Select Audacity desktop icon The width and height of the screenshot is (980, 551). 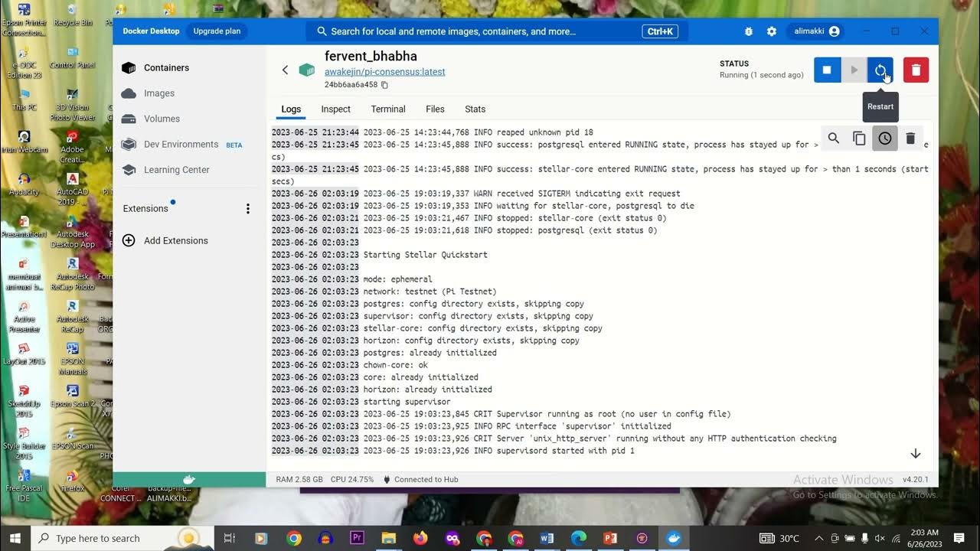(x=24, y=183)
